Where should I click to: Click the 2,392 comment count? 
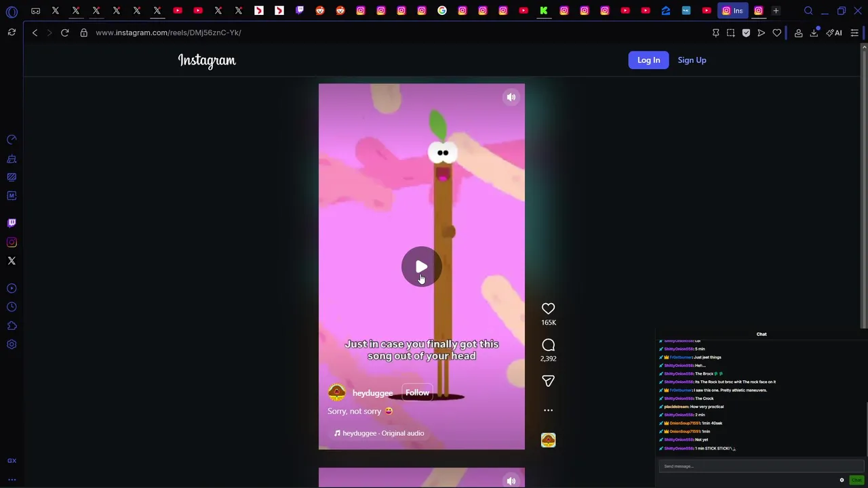coord(548,359)
